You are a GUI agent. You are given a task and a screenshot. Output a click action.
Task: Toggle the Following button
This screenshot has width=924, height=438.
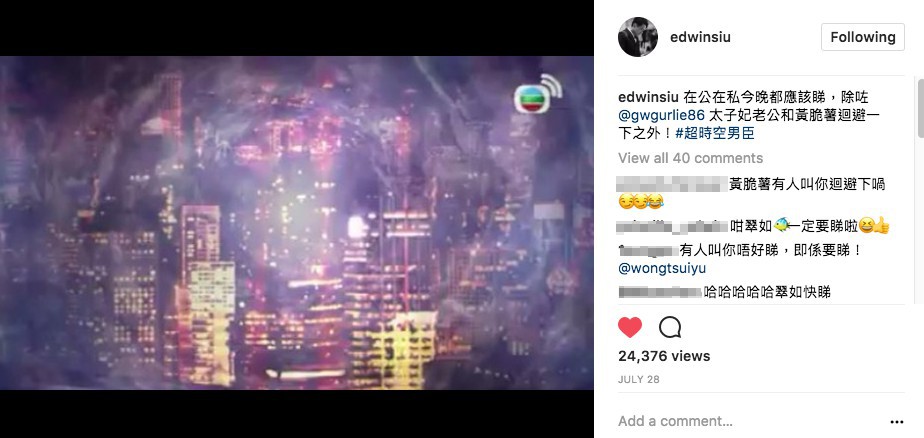click(862, 37)
